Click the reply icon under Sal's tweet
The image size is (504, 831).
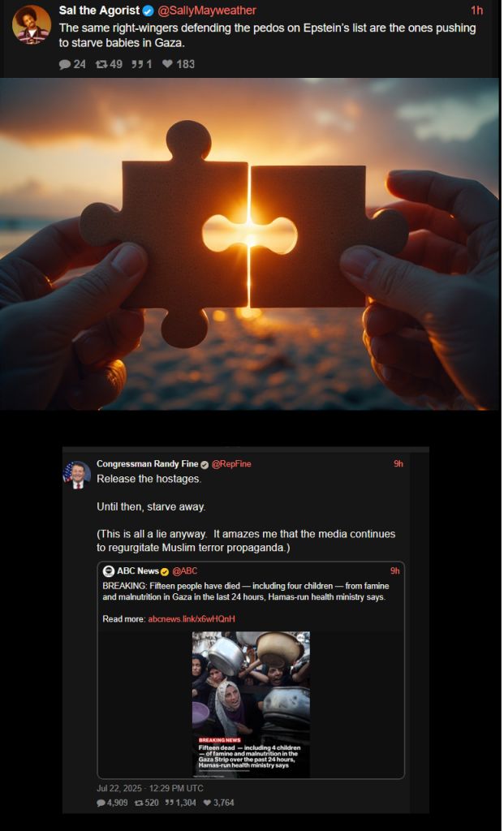(x=65, y=65)
